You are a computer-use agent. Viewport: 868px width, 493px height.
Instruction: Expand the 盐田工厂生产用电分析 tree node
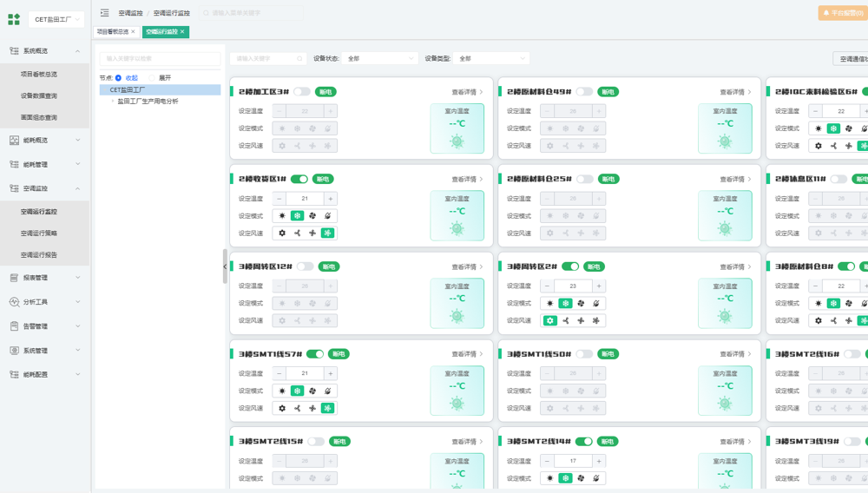(112, 102)
